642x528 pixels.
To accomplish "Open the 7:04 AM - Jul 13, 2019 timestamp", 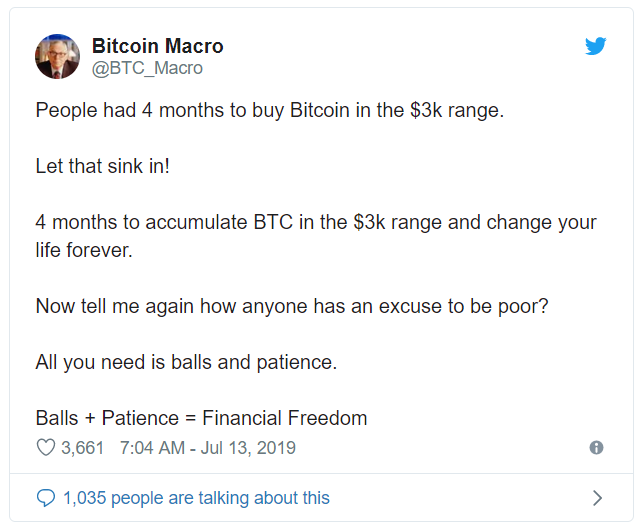I will 208,448.
